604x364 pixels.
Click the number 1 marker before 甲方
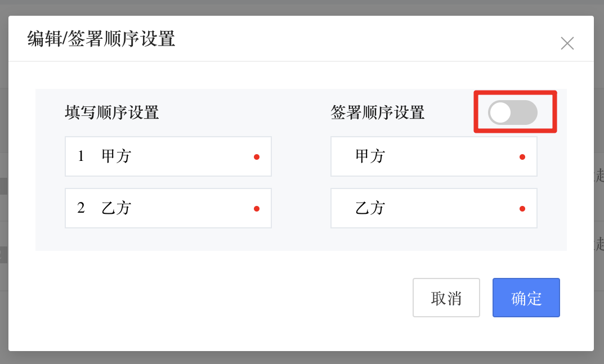[80, 156]
